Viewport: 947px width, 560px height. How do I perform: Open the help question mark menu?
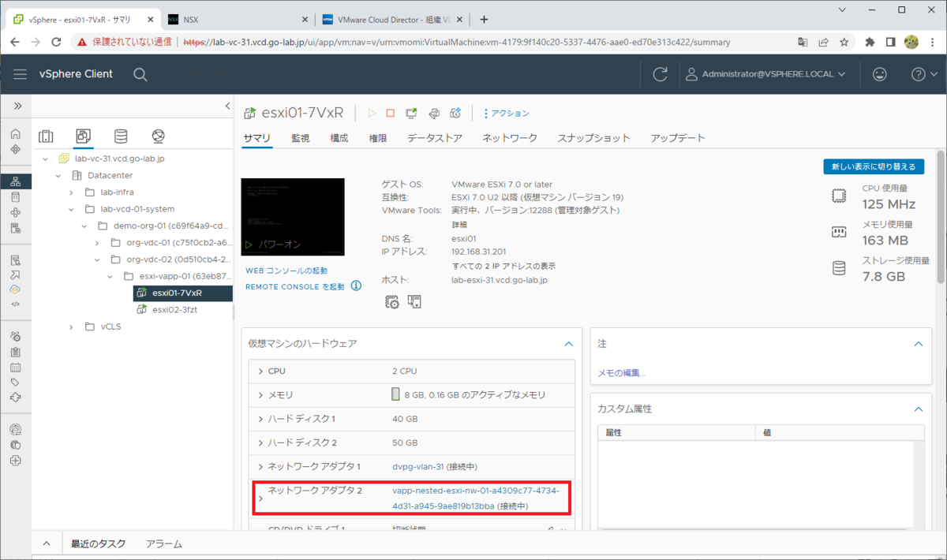923,74
